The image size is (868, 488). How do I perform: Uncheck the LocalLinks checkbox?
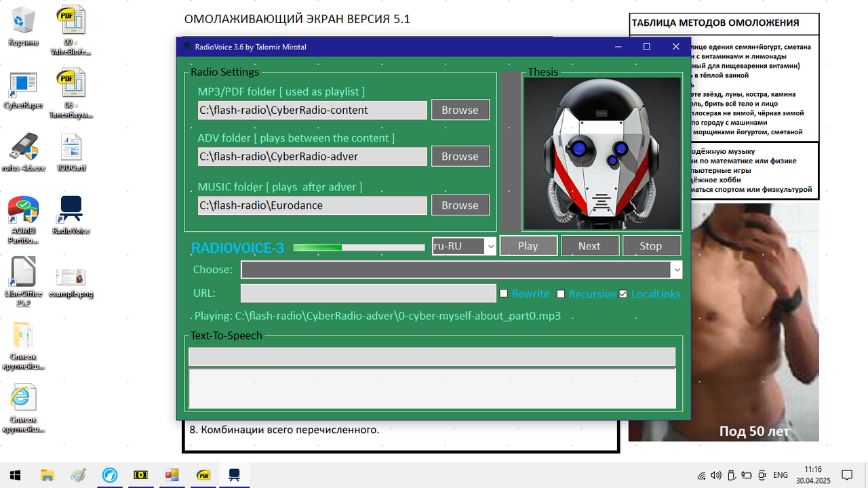(x=623, y=293)
